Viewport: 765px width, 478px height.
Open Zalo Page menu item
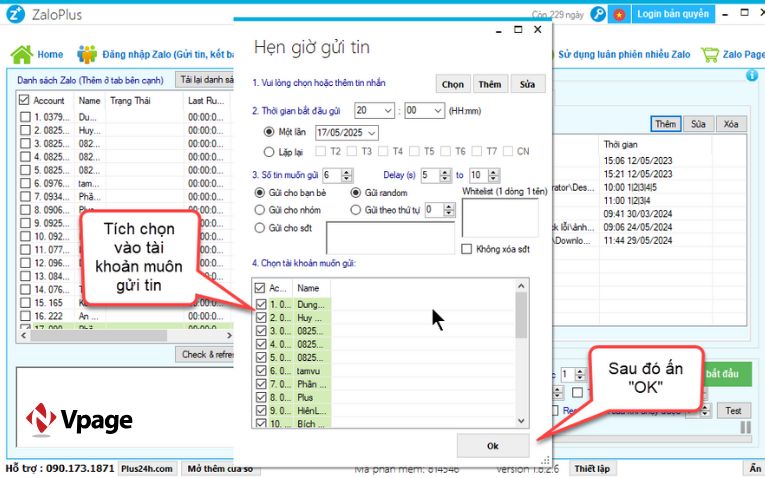(744, 55)
